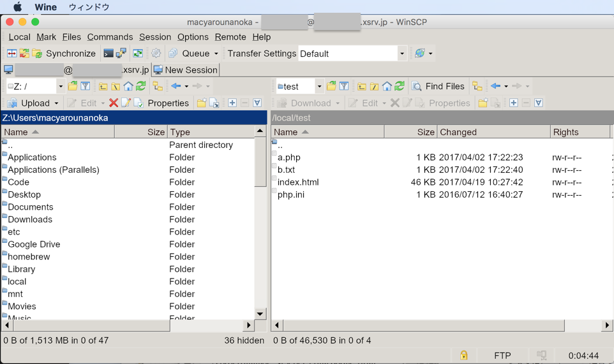
Task: Go to remote parent directory icon
Action: click(362, 87)
